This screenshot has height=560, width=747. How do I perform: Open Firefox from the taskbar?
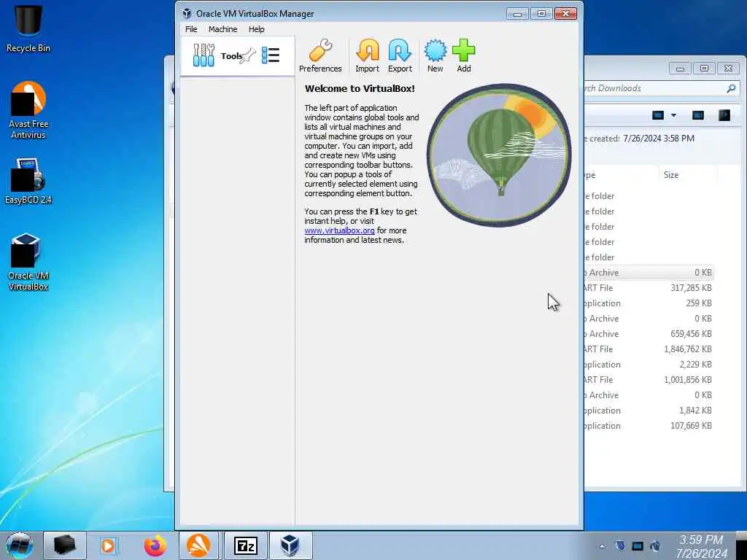click(x=155, y=545)
